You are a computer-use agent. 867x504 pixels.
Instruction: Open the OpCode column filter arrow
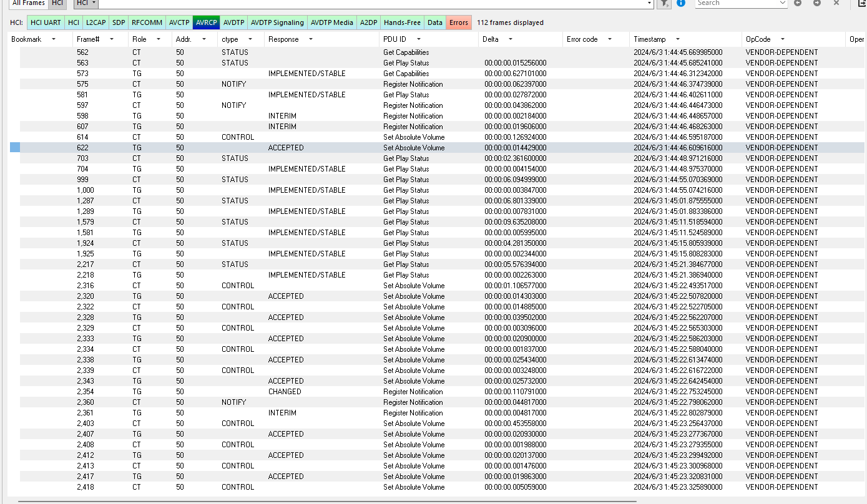783,39
